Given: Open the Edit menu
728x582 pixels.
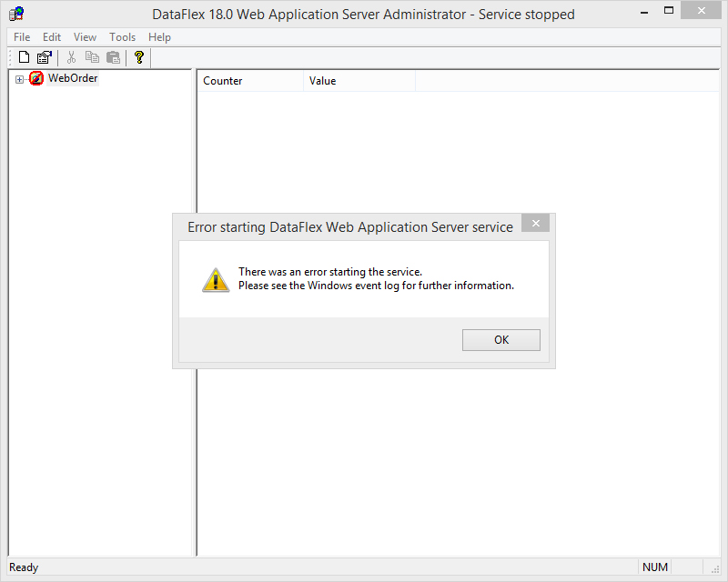Looking at the screenshot, I should point(52,37).
